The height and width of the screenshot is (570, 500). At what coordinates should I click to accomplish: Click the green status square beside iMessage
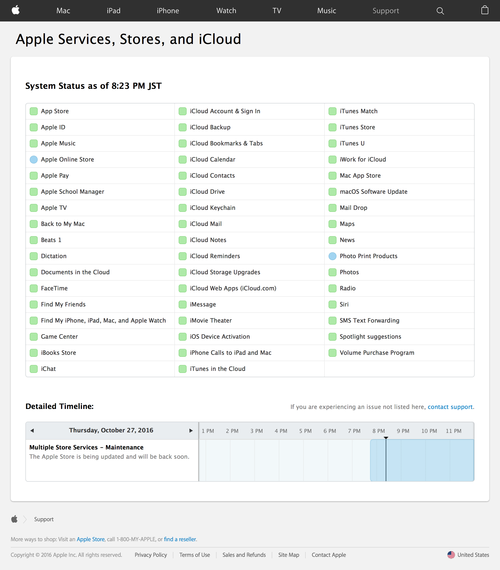coord(183,304)
